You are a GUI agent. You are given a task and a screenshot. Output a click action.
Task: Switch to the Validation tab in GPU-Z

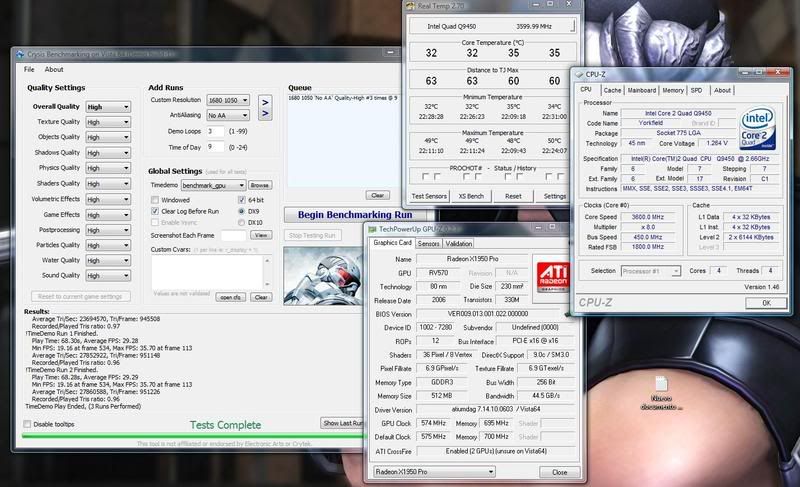pos(459,243)
